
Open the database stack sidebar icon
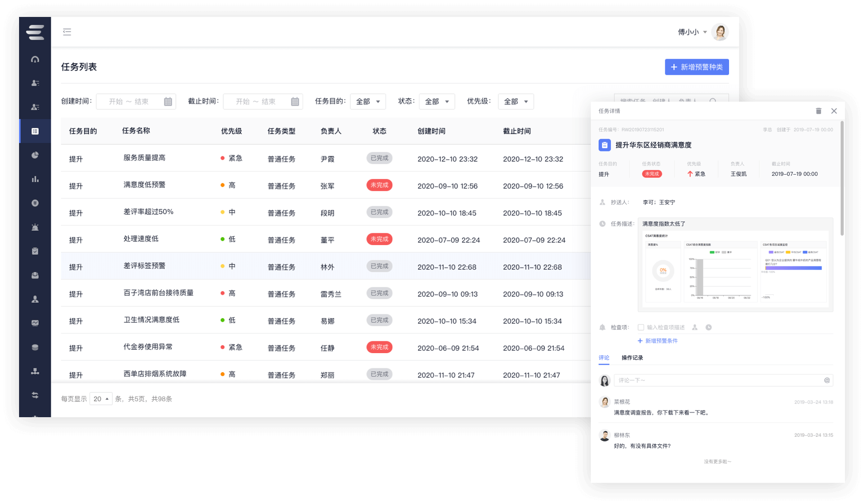tap(35, 347)
